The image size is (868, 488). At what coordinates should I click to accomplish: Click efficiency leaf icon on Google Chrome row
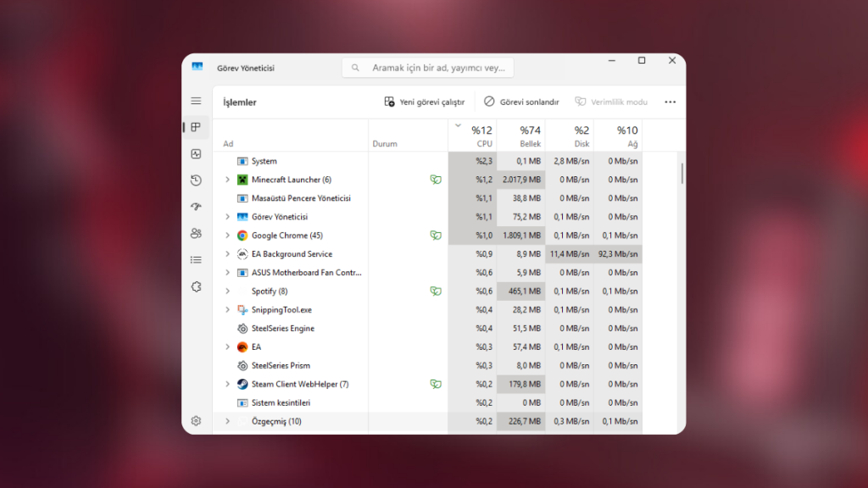pyautogui.click(x=436, y=236)
